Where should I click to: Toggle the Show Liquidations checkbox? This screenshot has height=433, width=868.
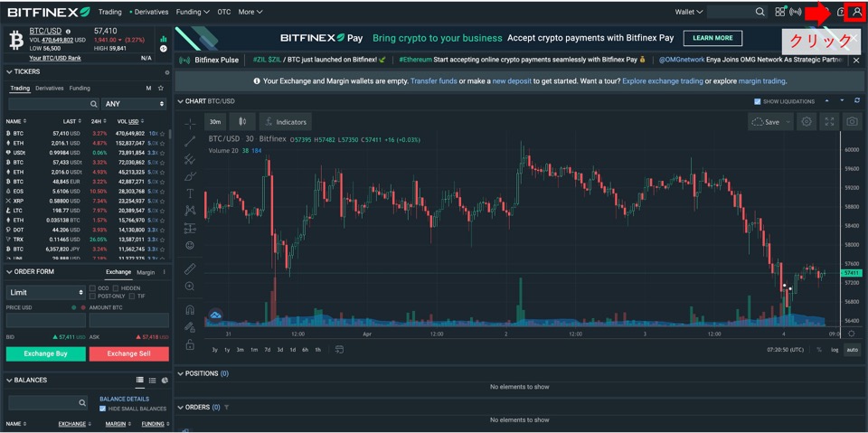pyautogui.click(x=758, y=101)
